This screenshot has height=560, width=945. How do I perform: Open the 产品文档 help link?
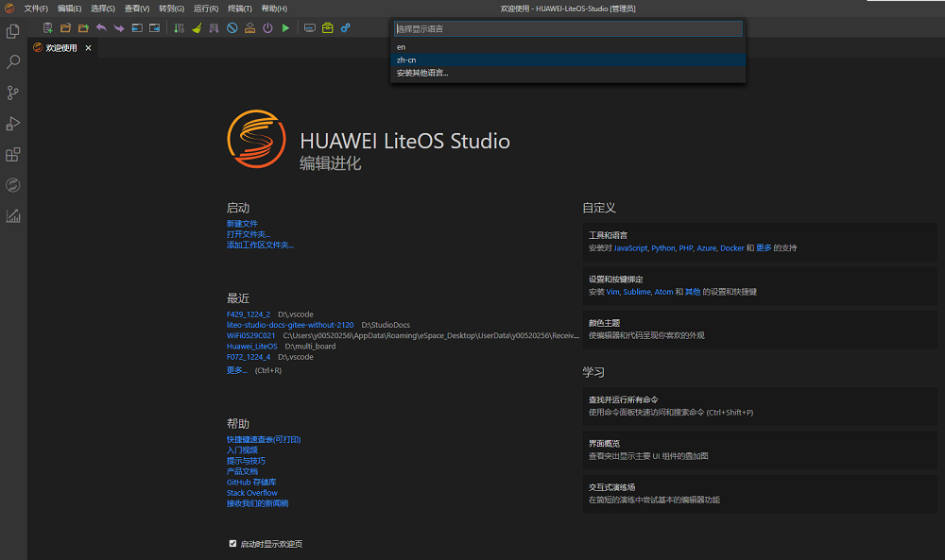[x=242, y=471]
